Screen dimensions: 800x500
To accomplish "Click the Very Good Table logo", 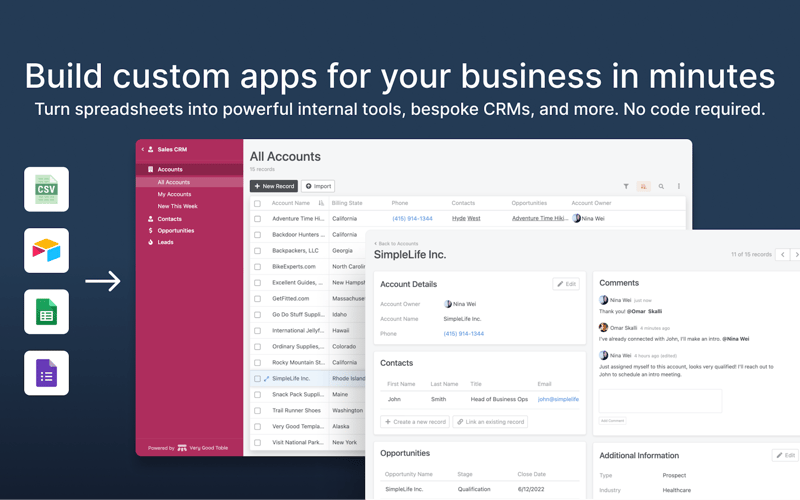I will click(182, 448).
